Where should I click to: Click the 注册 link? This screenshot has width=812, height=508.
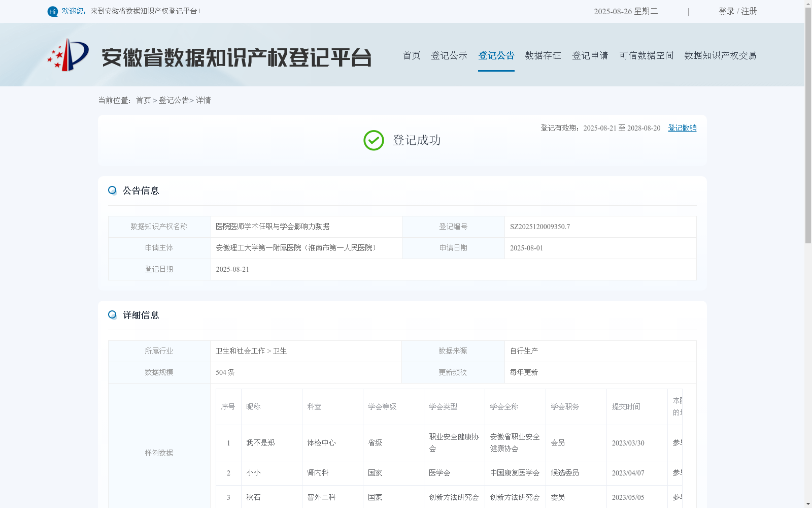pyautogui.click(x=749, y=11)
